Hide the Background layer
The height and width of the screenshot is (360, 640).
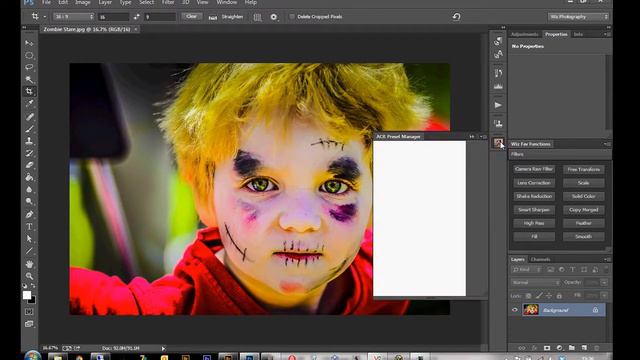click(x=515, y=310)
